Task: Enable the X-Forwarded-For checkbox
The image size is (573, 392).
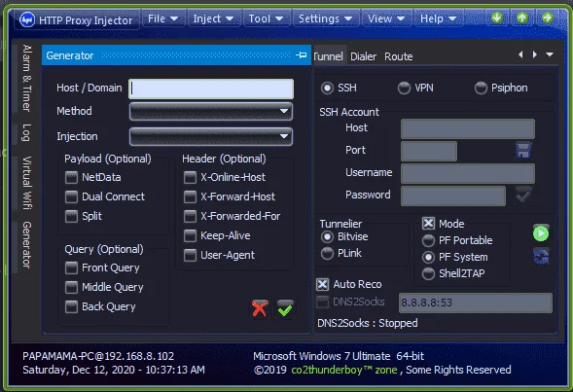Action: tap(190, 216)
